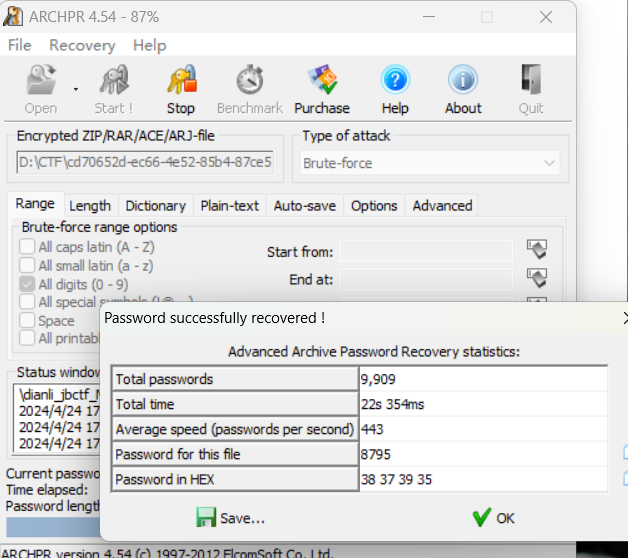The height and width of the screenshot is (558, 628).
Task: Close the Password successfully recovered dialog
Action: [625, 318]
